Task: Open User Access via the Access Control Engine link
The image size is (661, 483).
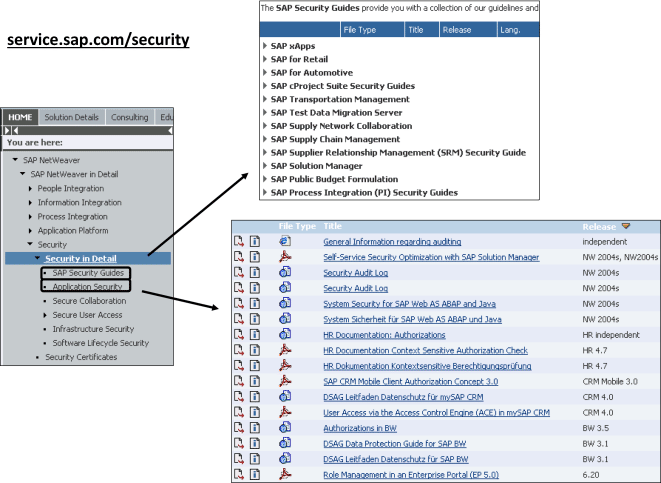Action: point(436,412)
